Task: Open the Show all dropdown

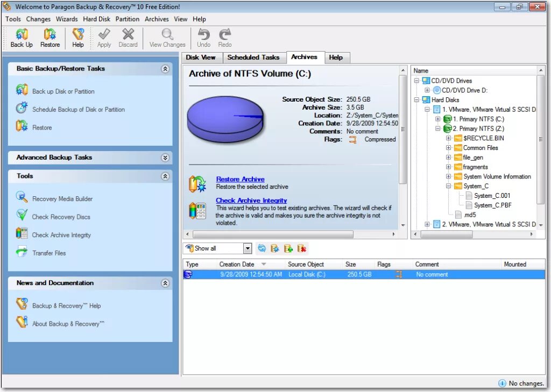Action: point(248,248)
